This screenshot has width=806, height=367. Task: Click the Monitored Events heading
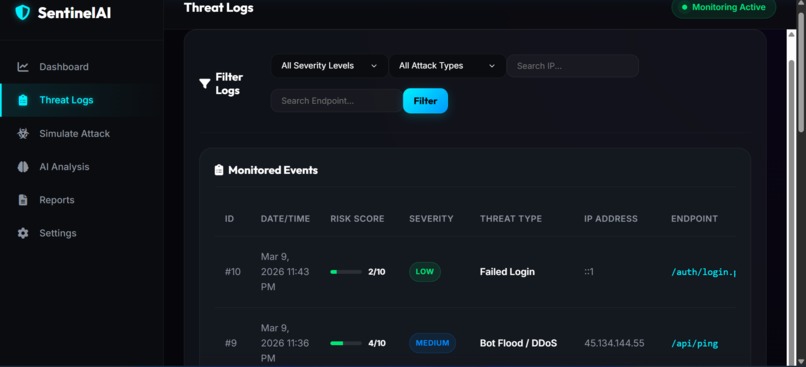point(273,170)
